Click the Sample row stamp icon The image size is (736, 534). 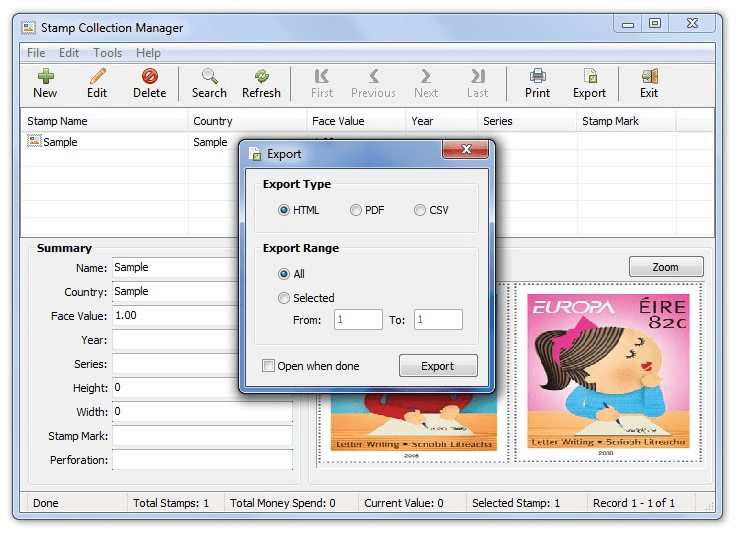click(34, 141)
